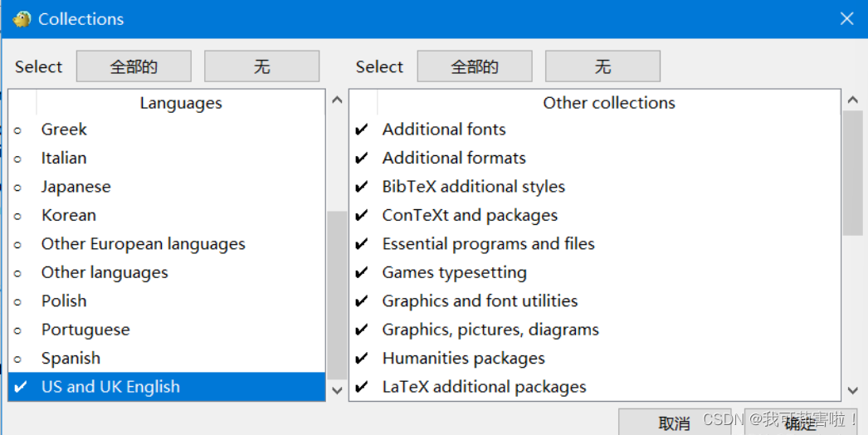Toggle the Italian language checkbox
The image size is (868, 435).
tap(17, 159)
